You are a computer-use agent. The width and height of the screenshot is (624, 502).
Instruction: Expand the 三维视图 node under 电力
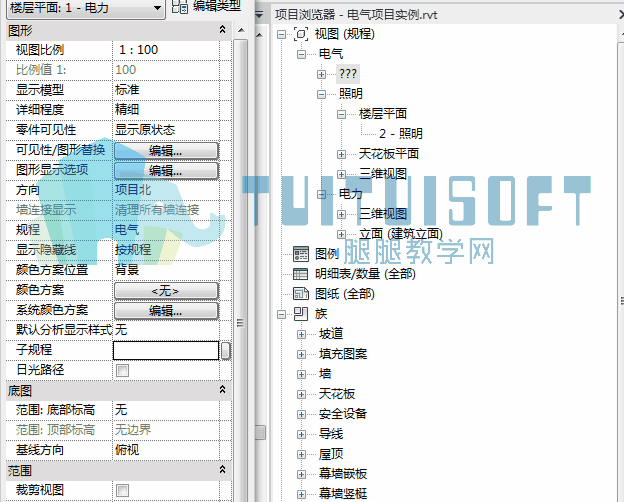341,214
